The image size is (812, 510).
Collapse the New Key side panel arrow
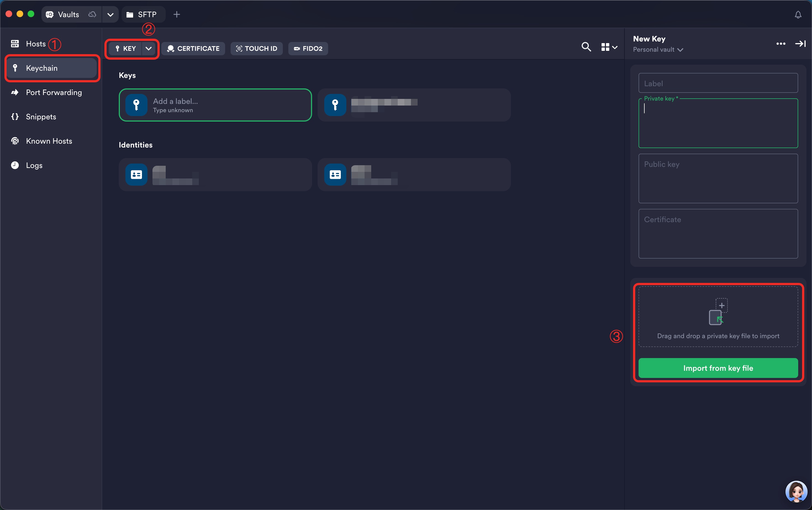point(800,44)
